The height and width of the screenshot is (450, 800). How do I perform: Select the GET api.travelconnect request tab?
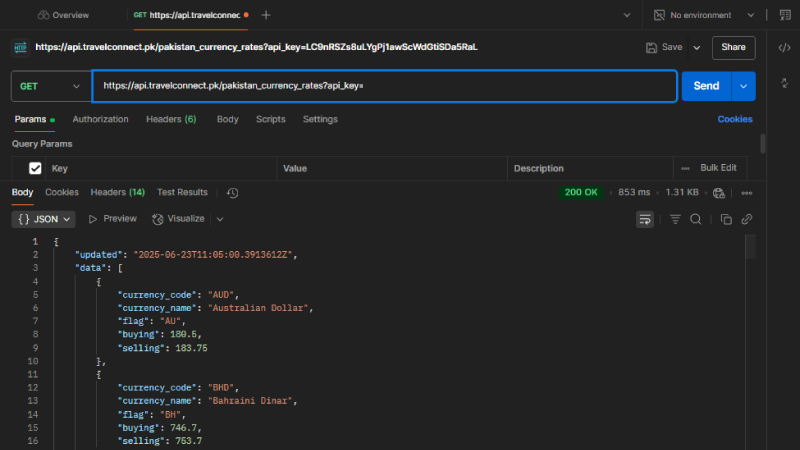191,15
